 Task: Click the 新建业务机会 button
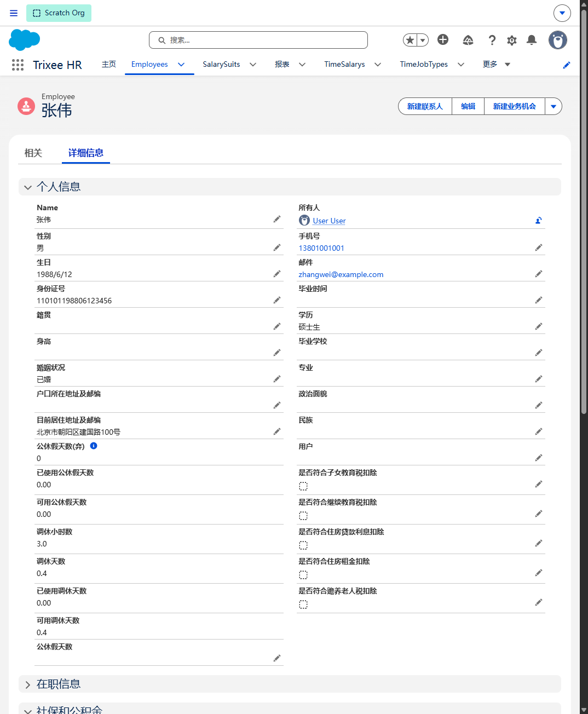[x=515, y=106]
